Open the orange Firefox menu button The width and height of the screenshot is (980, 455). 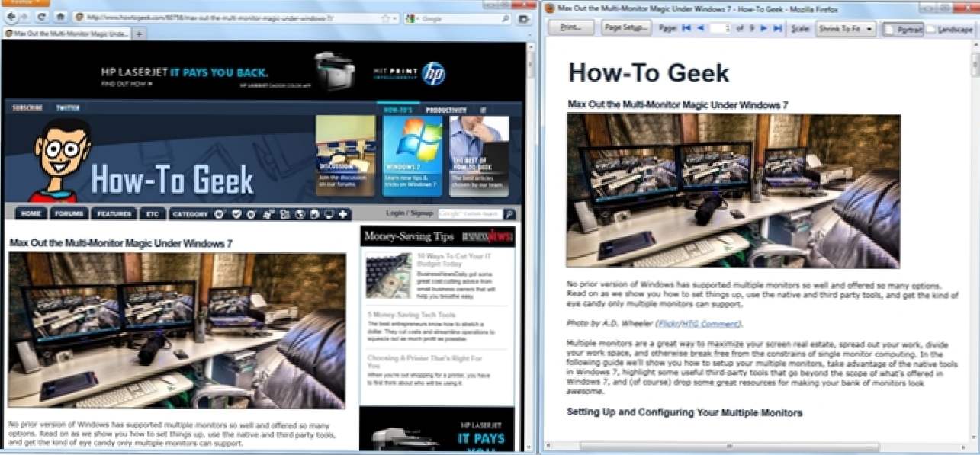25,2
